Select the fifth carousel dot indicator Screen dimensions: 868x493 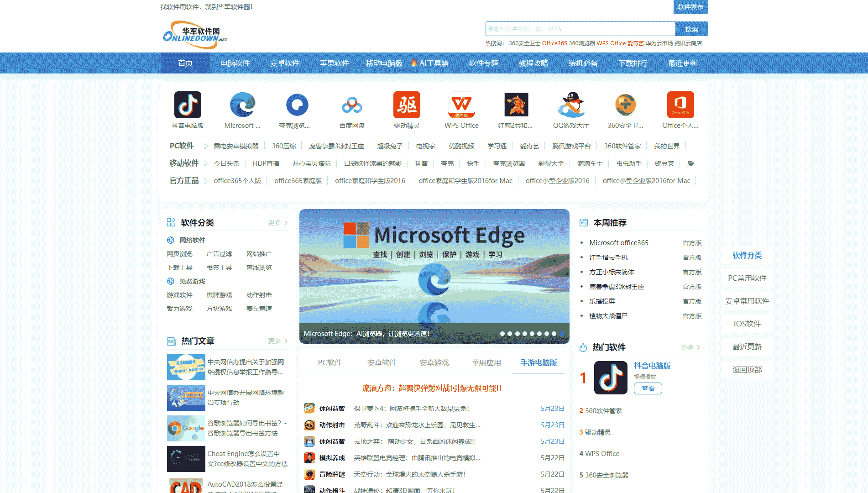532,334
